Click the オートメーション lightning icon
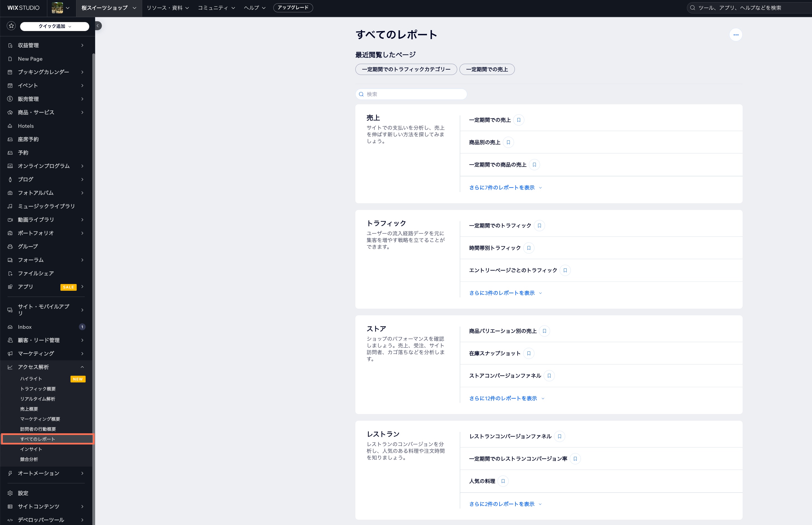The image size is (812, 525). point(10,473)
